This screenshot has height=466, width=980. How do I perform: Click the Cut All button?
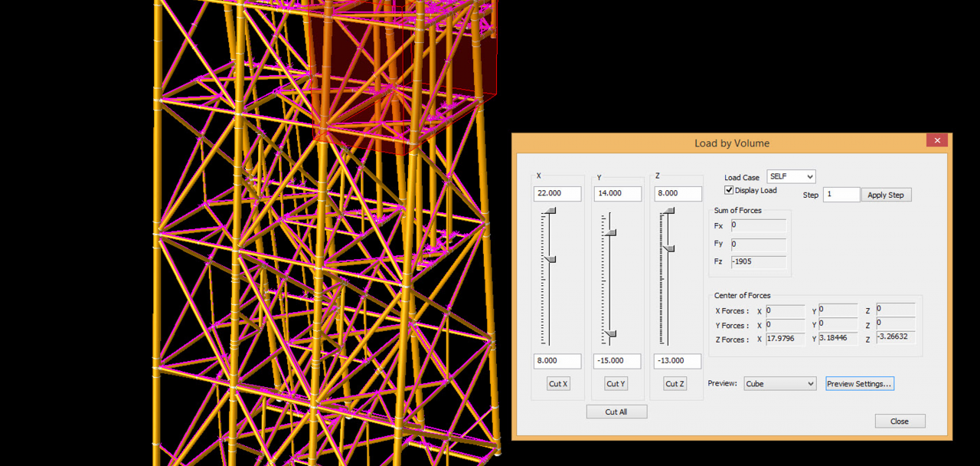(x=616, y=412)
